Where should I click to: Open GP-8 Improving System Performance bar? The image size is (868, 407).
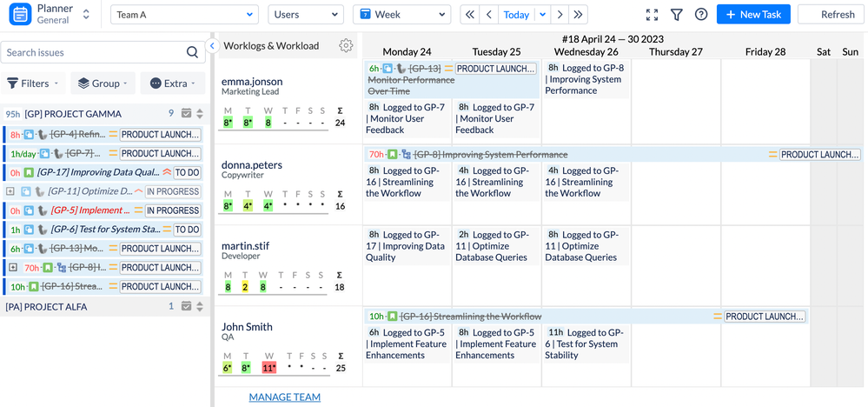coord(613,155)
